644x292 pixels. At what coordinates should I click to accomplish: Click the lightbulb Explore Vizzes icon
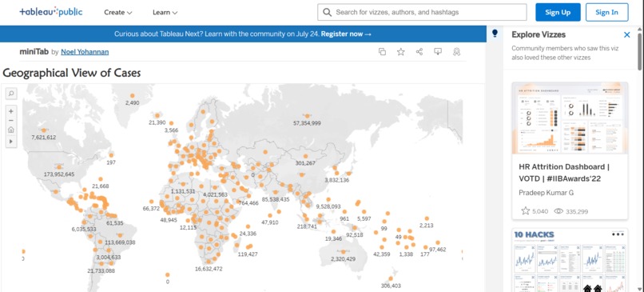pos(495,34)
